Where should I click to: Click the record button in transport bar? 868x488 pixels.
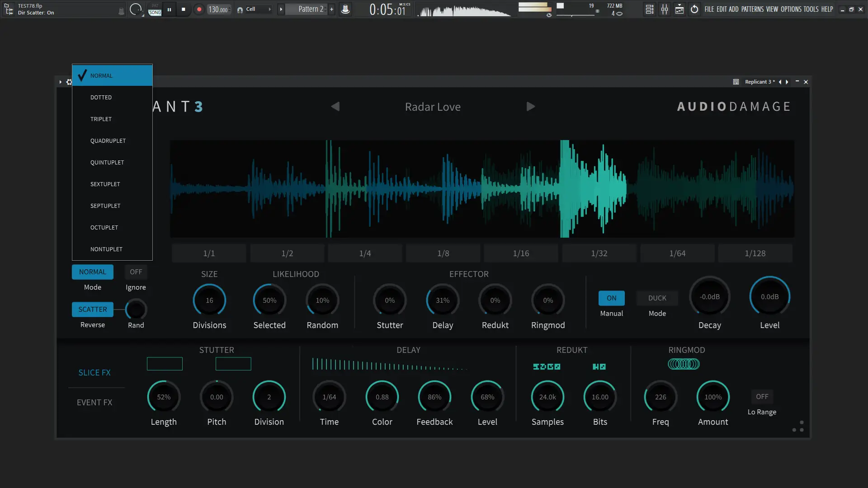(199, 9)
